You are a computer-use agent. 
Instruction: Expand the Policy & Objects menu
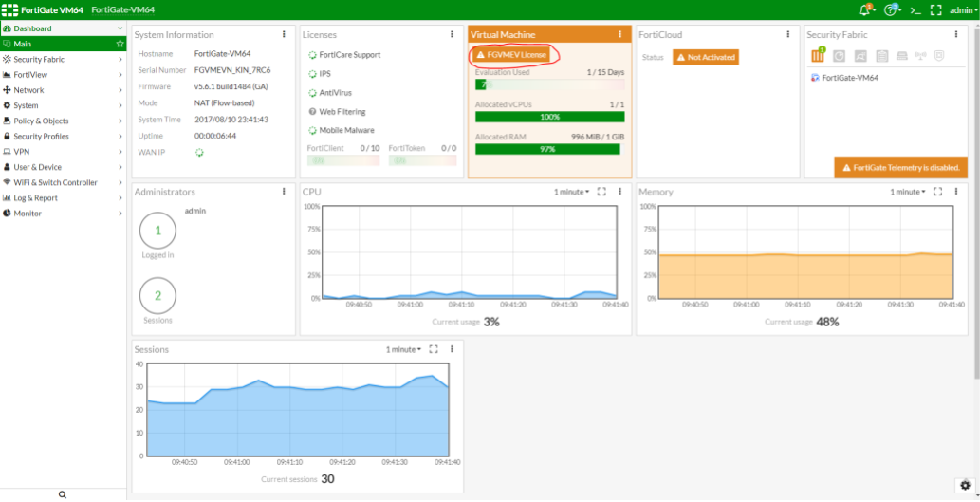click(x=64, y=121)
